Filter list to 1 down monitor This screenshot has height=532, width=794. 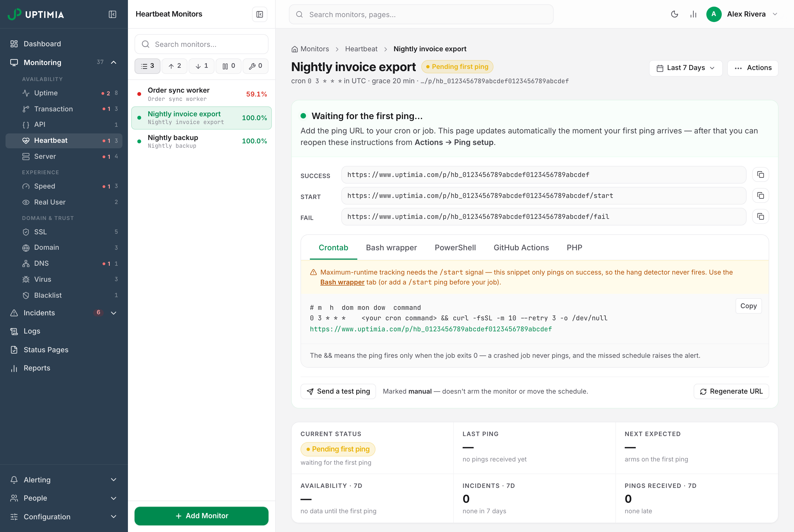click(202, 66)
